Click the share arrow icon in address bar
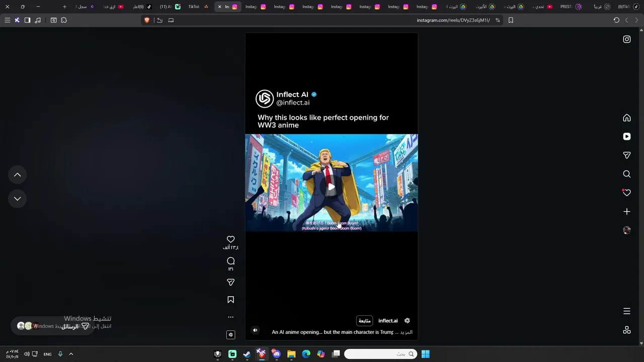Image resolution: width=644 pixels, height=362 pixels. pyautogui.click(x=159, y=20)
